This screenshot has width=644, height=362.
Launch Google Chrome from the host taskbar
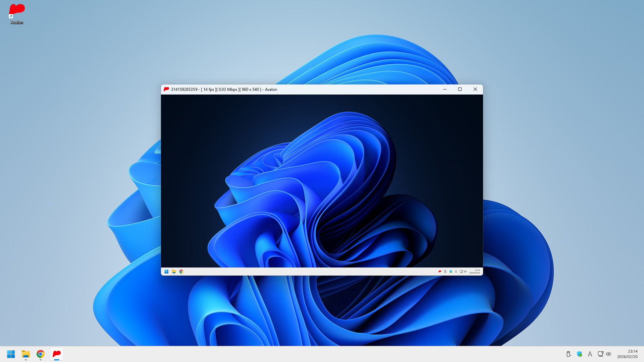[41, 354]
